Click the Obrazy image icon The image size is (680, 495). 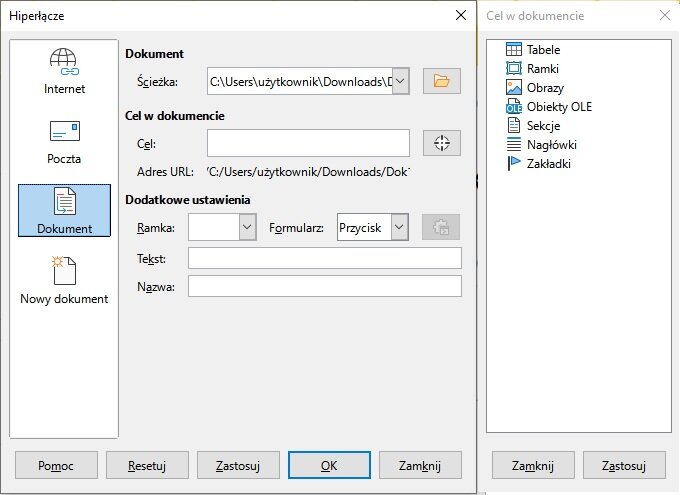tap(513, 87)
